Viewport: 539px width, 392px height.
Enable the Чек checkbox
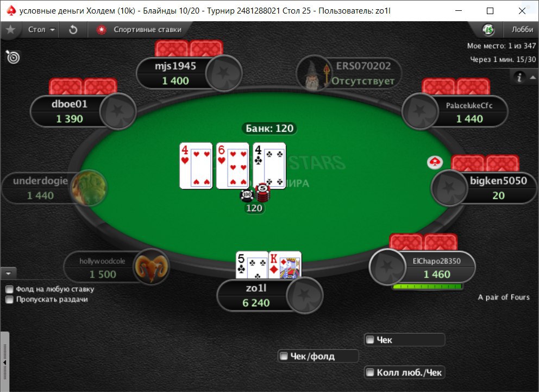[x=370, y=340]
